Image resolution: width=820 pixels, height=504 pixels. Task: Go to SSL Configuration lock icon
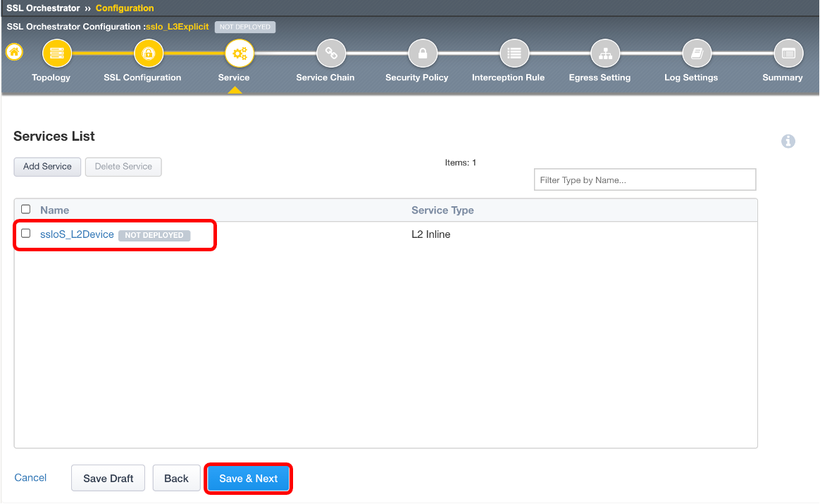pyautogui.click(x=149, y=53)
